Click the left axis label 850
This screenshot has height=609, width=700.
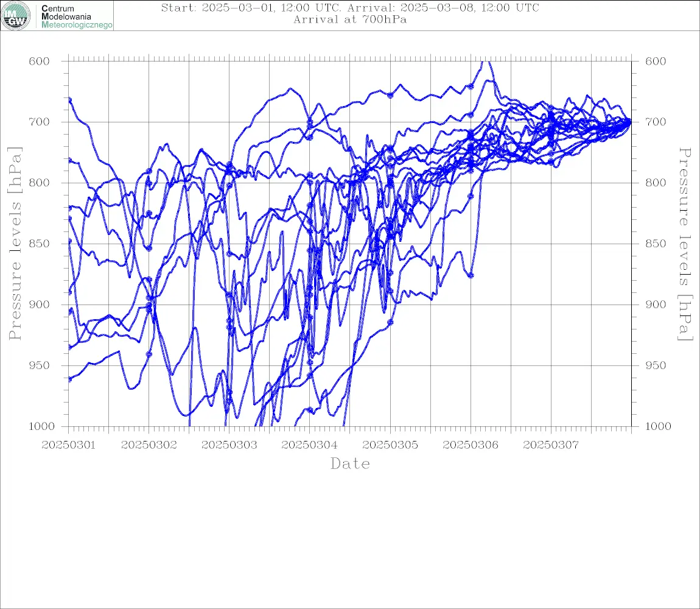point(40,244)
